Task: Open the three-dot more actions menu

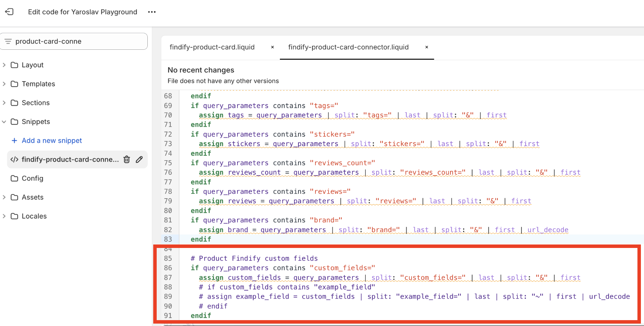Action: click(x=152, y=12)
